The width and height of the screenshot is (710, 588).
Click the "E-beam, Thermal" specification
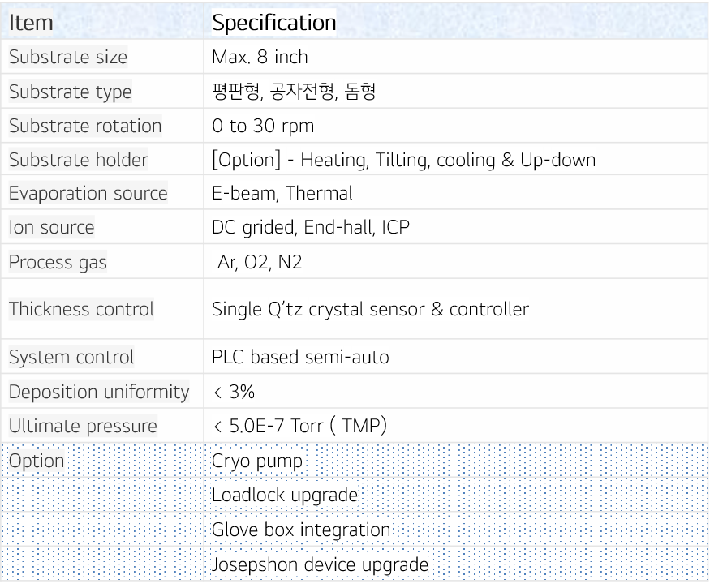pyautogui.click(x=282, y=194)
